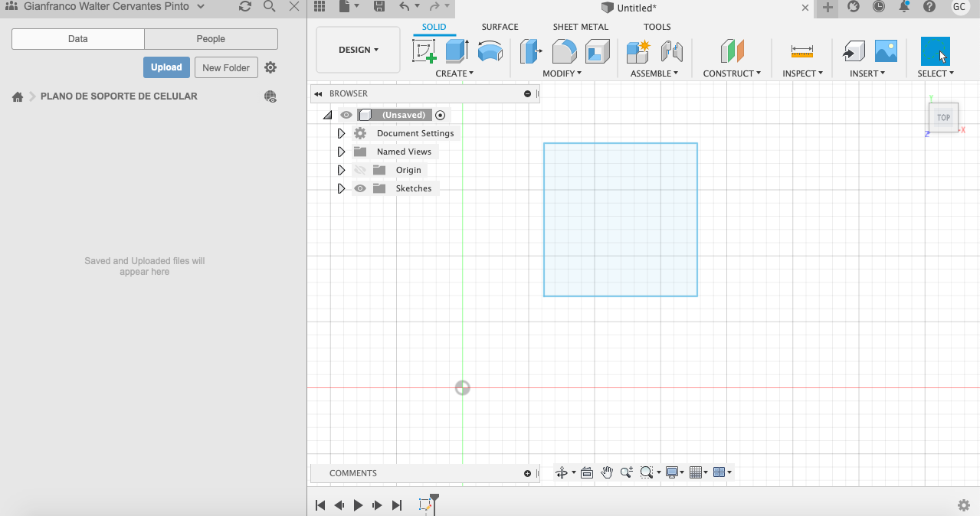Click the extensions icon next to new tab
980x516 pixels.
[854, 7]
